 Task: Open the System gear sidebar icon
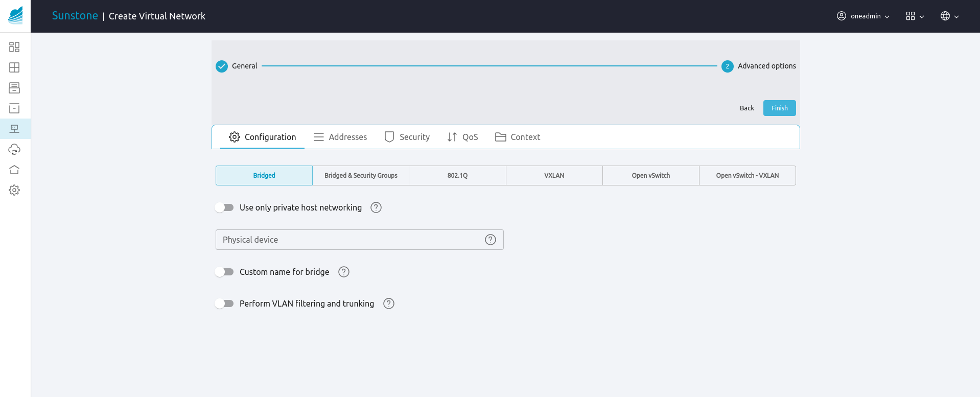(x=14, y=190)
